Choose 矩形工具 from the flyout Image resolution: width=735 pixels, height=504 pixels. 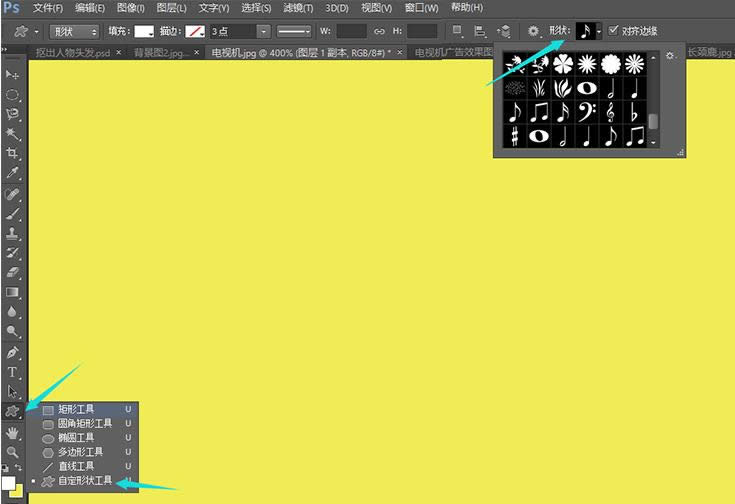[x=82, y=409]
